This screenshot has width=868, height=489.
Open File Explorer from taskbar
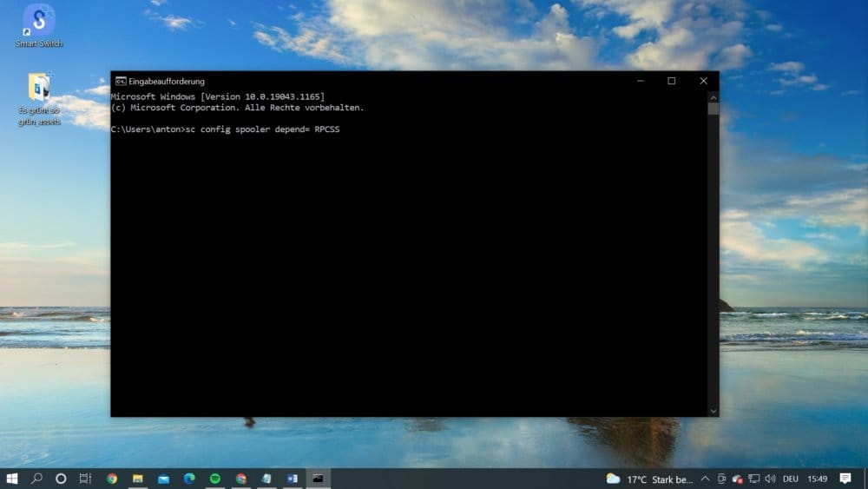(138, 479)
